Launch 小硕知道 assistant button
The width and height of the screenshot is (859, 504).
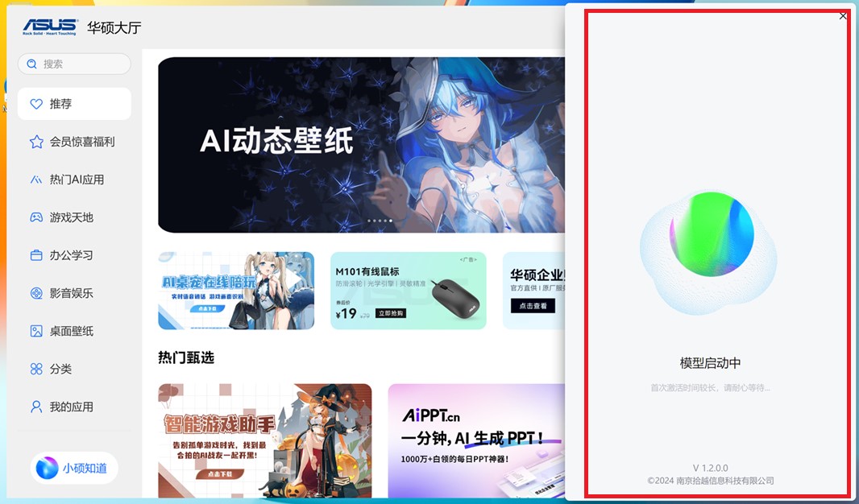(74, 468)
